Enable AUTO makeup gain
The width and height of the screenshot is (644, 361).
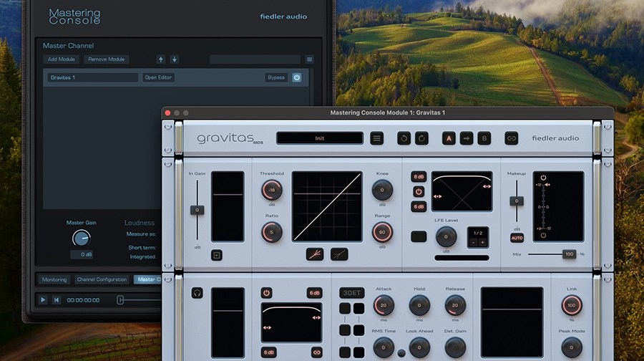(x=517, y=238)
